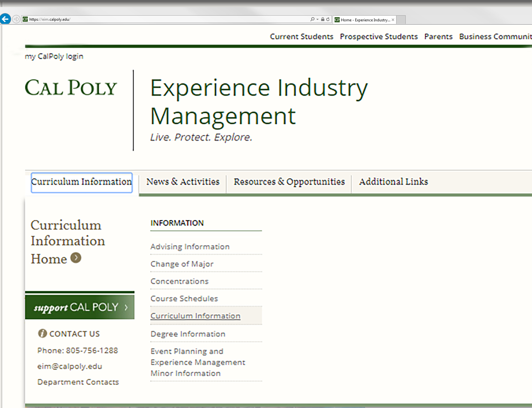Click the my CalPoly login link

(x=54, y=56)
